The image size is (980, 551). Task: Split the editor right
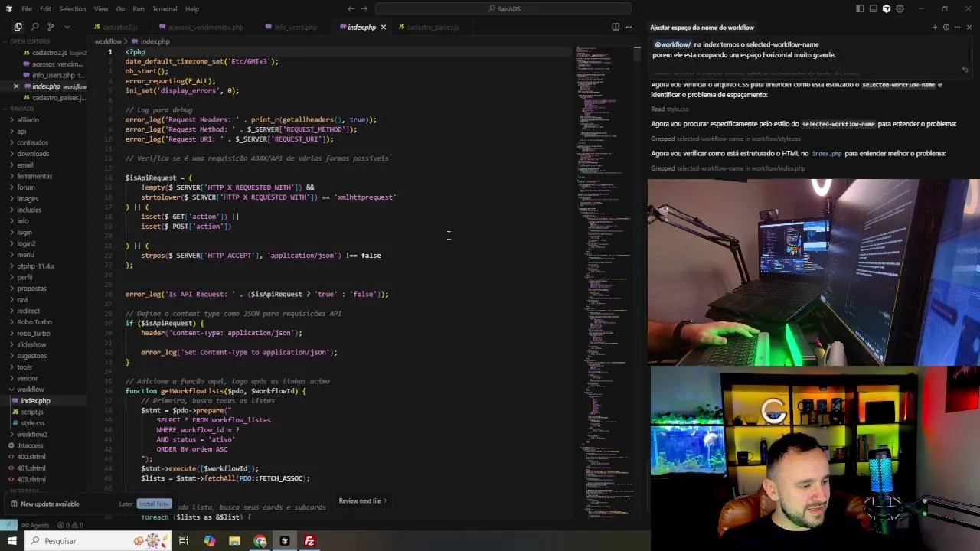[x=616, y=27]
